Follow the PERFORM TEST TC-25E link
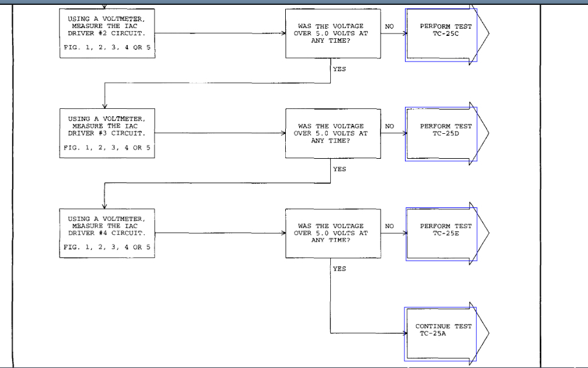The height and width of the screenshot is (368, 588). (441, 234)
